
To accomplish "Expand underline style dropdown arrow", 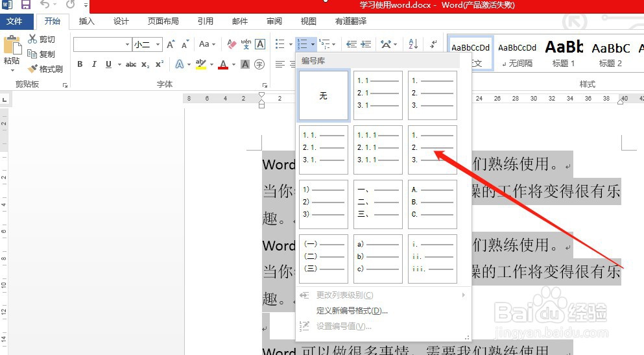I will pyautogui.click(x=119, y=64).
